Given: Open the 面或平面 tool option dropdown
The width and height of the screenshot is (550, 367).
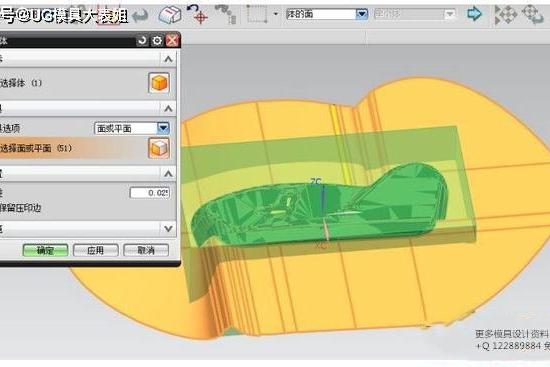Looking at the screenshot, I should coord(163,128).
